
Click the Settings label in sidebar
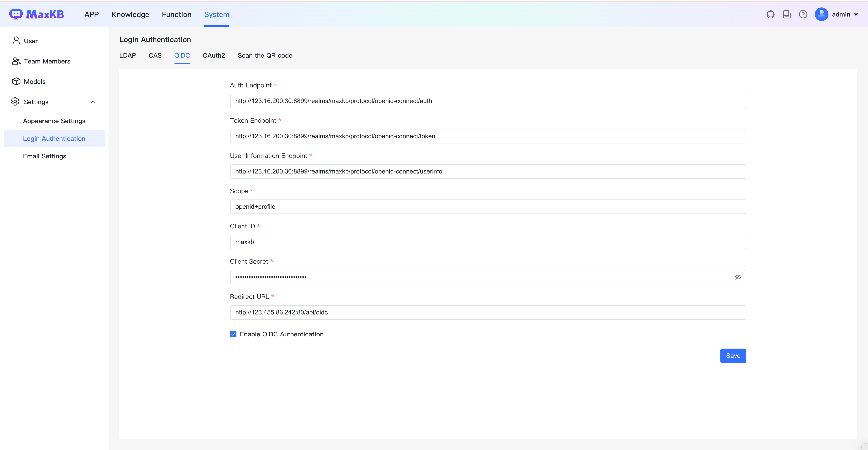click(x=36, y=102)
